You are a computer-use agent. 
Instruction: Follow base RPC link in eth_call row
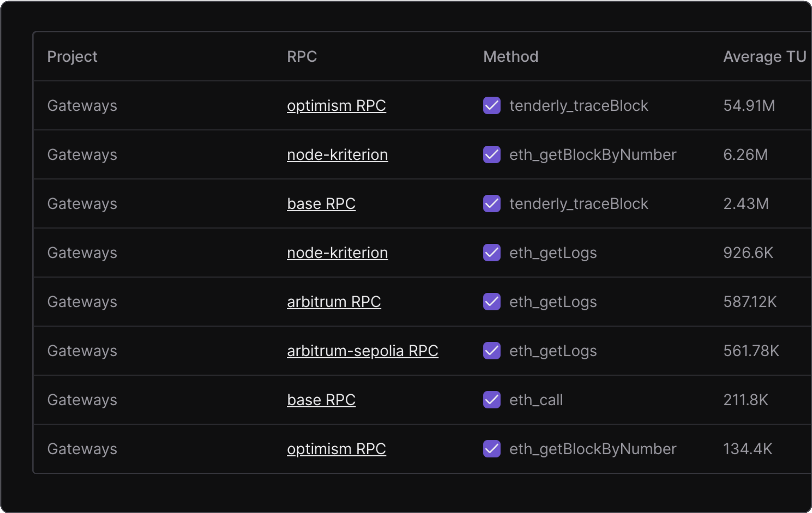321,400
